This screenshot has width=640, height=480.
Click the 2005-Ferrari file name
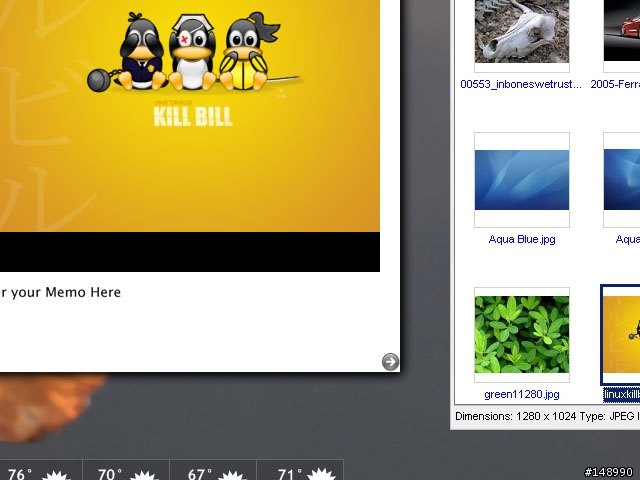tap(615, 84)
